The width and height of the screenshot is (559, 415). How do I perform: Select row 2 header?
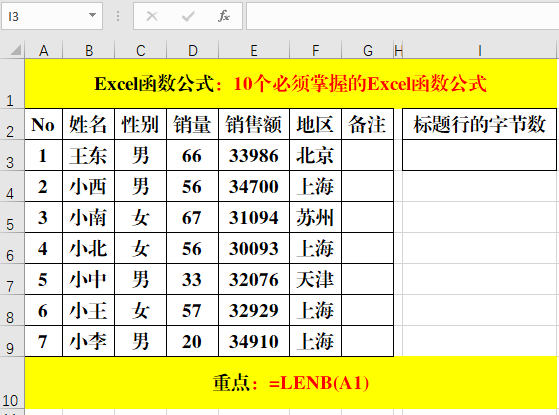coord(12,124)
